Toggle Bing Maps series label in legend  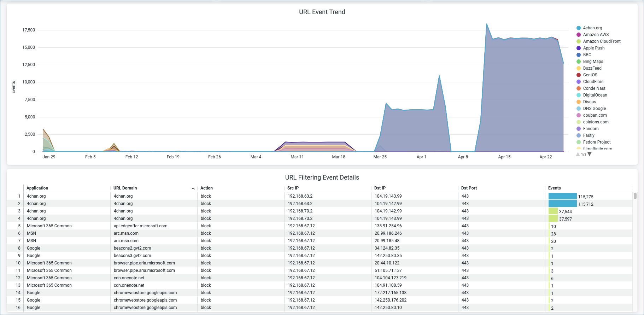(593, 62)
